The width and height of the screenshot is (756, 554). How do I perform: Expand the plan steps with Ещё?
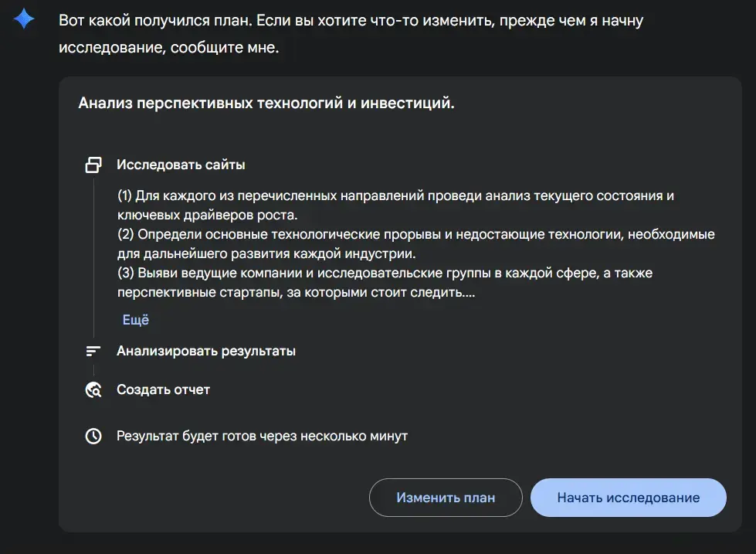click(135, 320)
